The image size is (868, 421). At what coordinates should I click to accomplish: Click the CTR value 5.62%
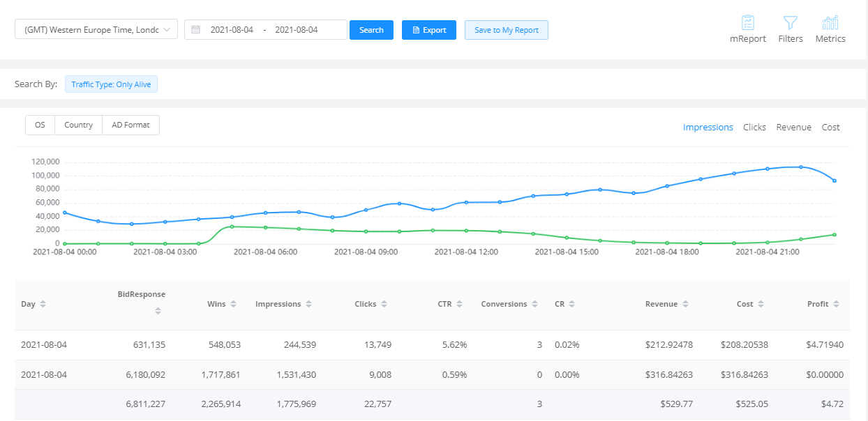[454, 344]
